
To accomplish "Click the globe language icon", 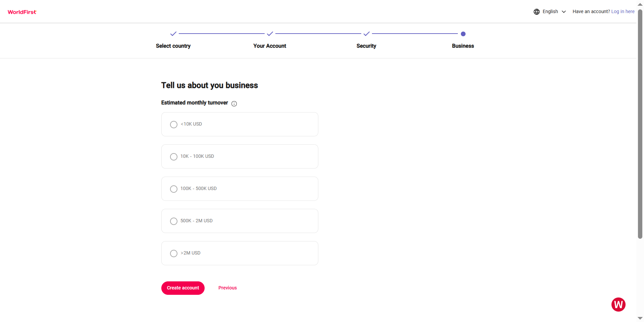I will (x=537, y=12).
